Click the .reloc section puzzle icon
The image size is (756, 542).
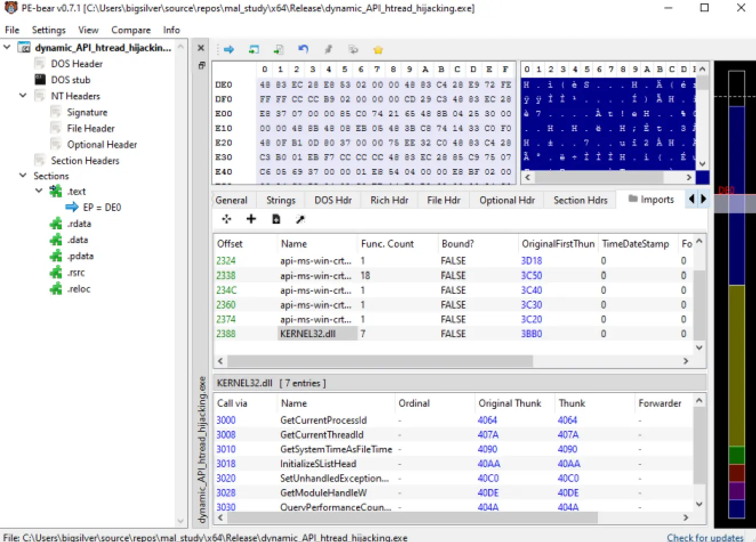[56, 289]
